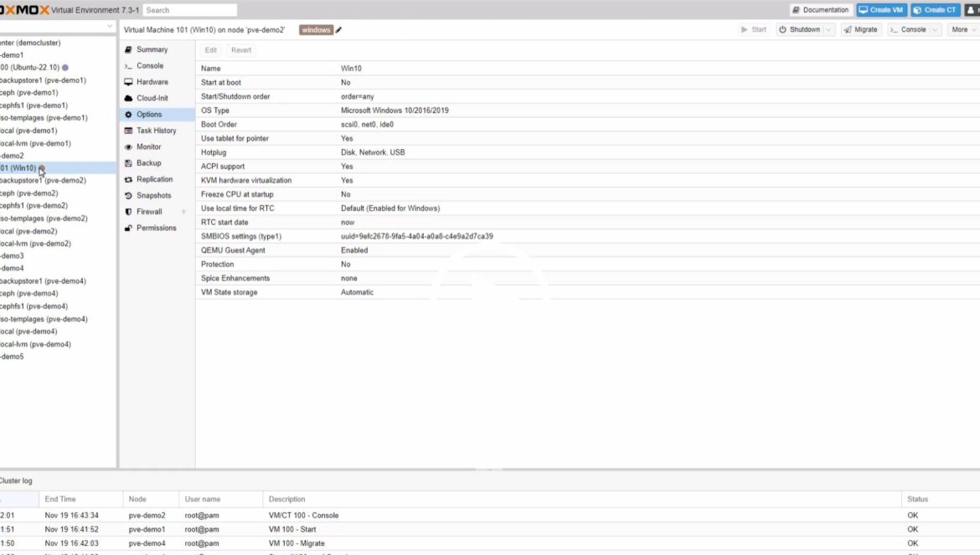Open VM 100 - Start log entry
This screenshot has width=980, height=555.
pyautogui.click(x=490, y=529)
